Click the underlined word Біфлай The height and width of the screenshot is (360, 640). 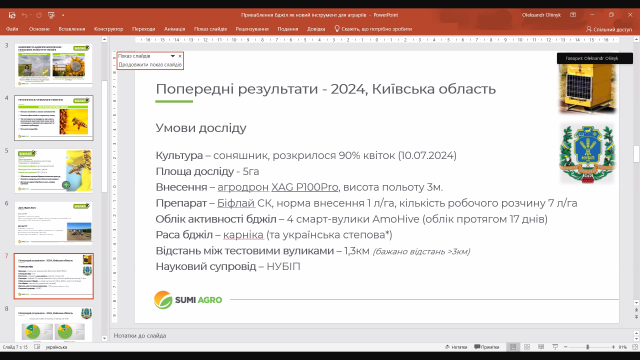[236, 203]
